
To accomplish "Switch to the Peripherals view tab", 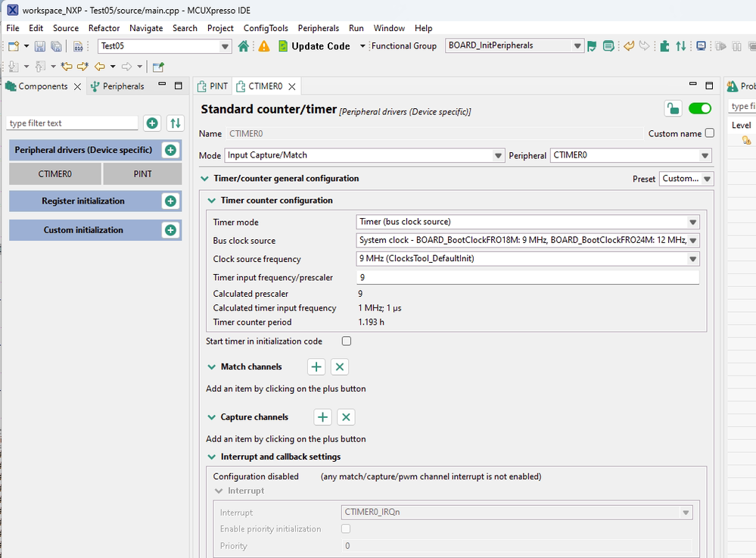I will tap(117, 86).
